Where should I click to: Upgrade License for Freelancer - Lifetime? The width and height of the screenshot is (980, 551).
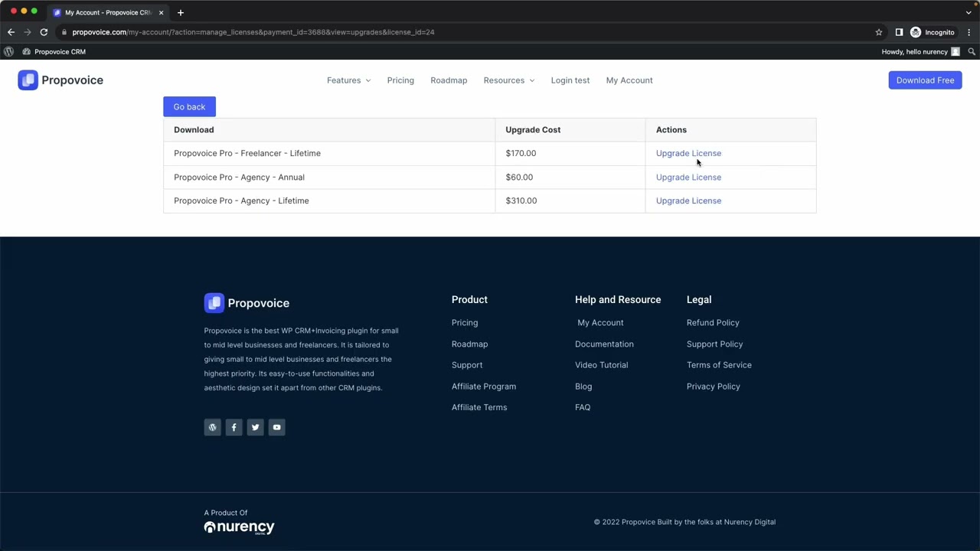click(688, 153)
